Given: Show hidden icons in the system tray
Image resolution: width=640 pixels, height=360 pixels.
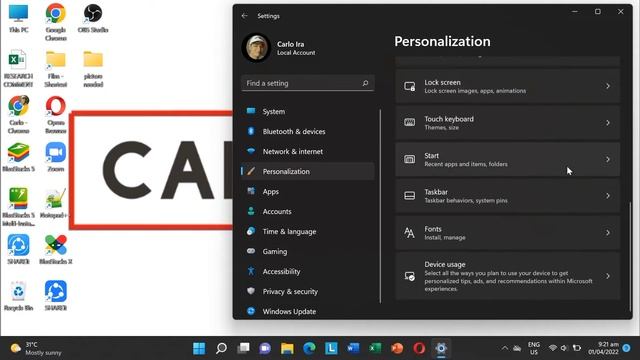Looking at the screenshot, I should click(x=504, y=348).
